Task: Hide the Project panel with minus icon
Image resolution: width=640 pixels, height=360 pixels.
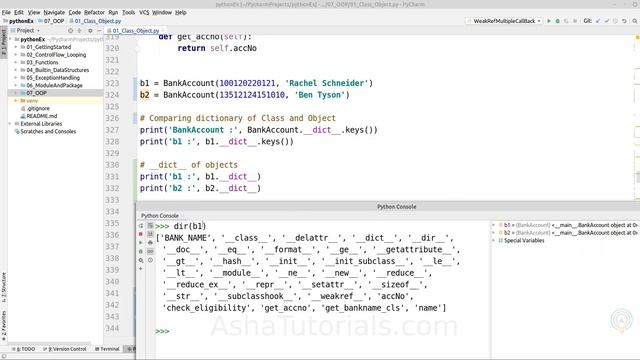Action: 99,31
